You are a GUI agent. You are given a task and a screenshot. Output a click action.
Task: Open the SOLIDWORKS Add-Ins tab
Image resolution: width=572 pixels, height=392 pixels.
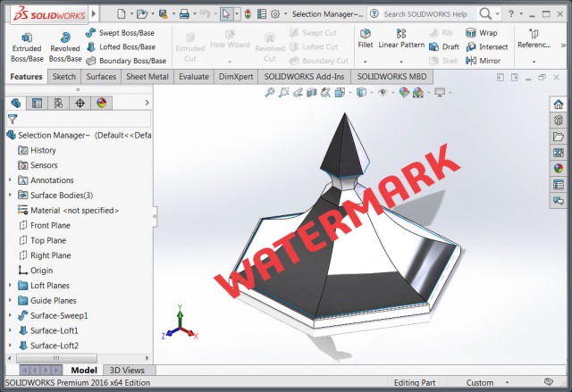pyautogui.click(x=304, y=77)
